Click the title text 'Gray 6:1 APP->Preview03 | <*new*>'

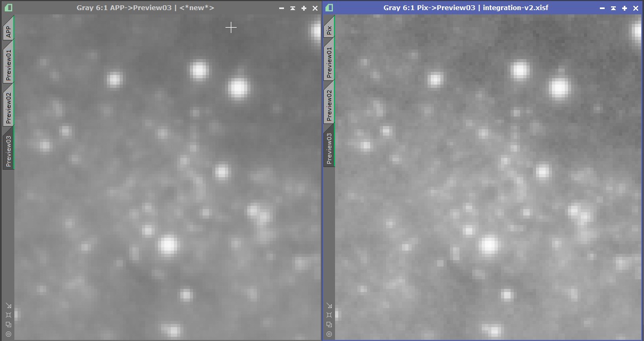tap(145, 8)
